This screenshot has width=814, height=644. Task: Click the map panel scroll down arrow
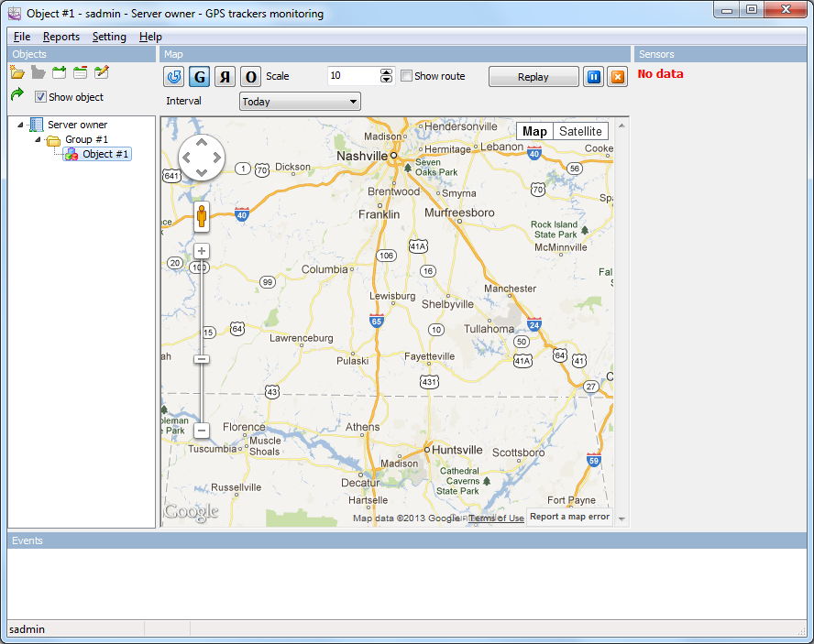pyautogui.click(x=621, y=518)
